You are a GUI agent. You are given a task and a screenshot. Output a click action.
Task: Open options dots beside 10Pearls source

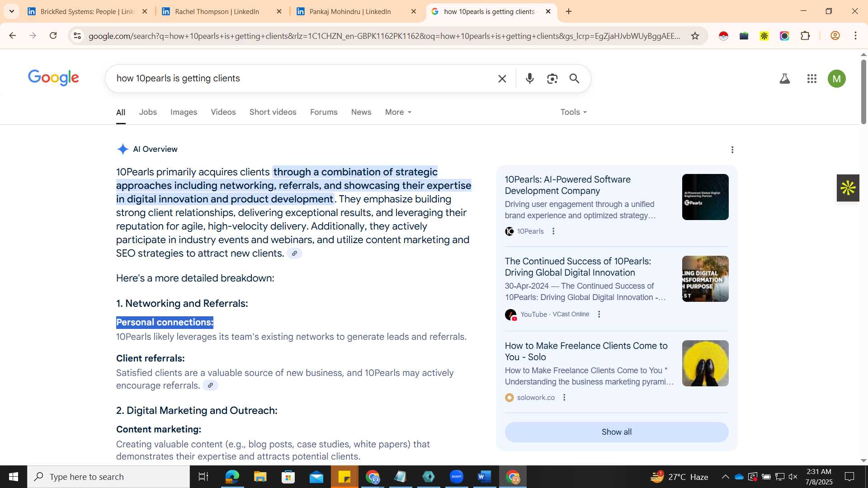point(553,231)
